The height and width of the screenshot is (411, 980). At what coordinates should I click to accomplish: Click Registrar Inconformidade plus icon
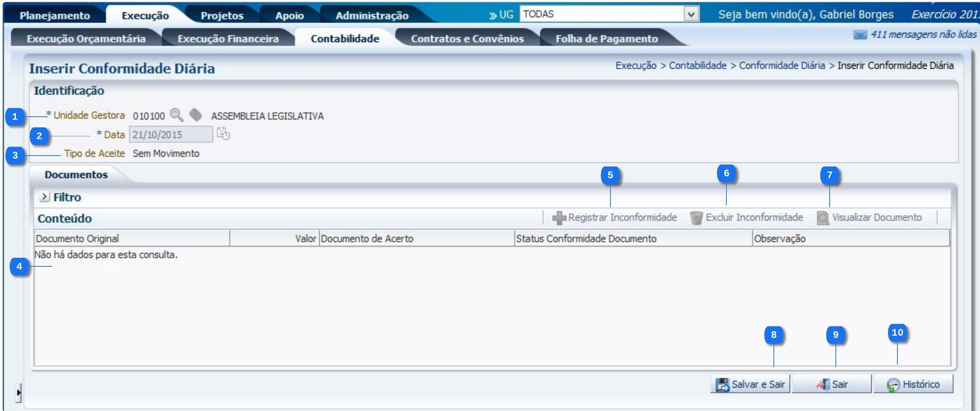click(559, 218)
